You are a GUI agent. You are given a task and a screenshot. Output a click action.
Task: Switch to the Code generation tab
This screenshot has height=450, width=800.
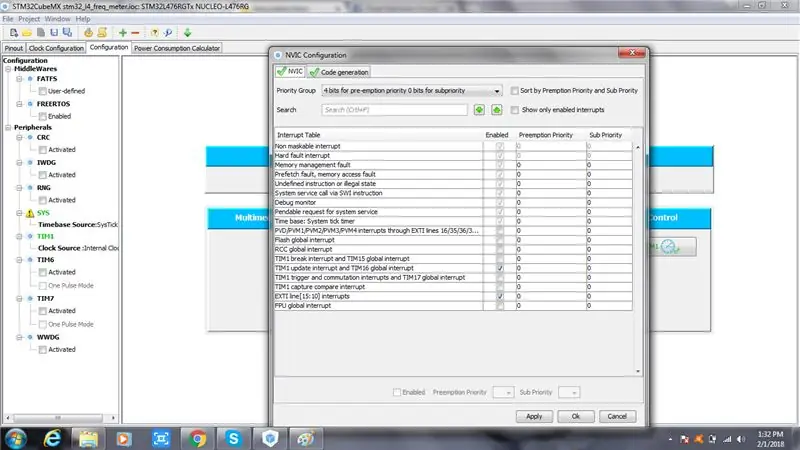(339, 72)
